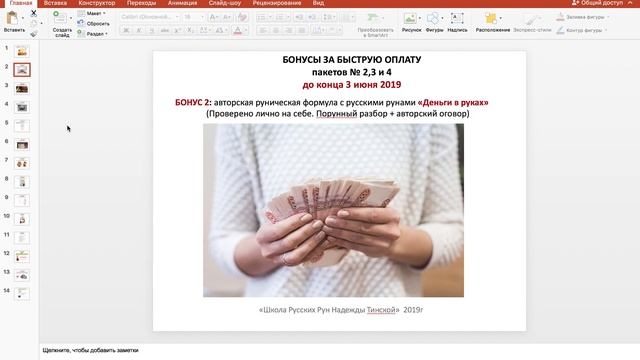
Task: Select slide 3 thumbnail
Action: click(22, 89)
